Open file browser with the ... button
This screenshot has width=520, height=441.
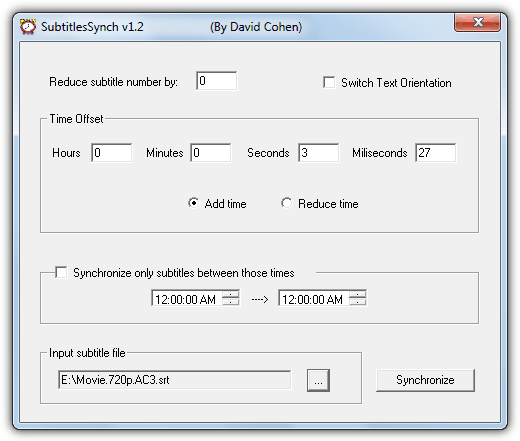pyautogui.click(x=318, y=380)
